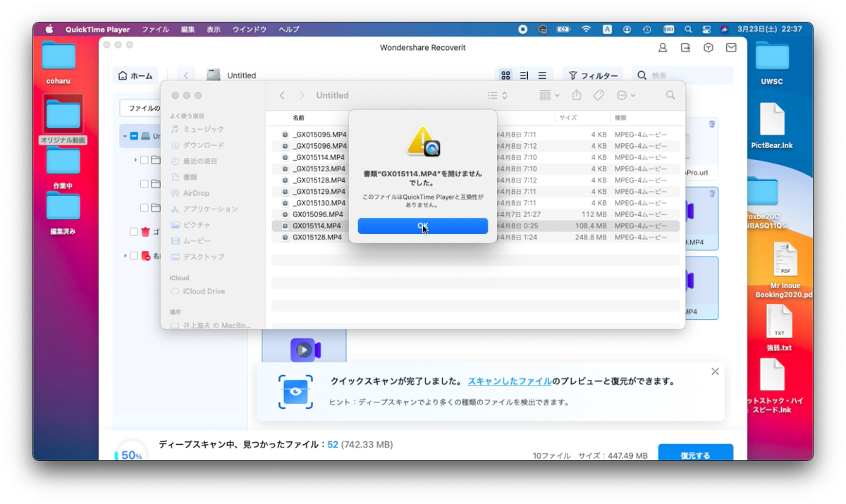Check the first subfolder checkbox under Untitled
Viewport: 846px width, 504px height.
point(145,160)
